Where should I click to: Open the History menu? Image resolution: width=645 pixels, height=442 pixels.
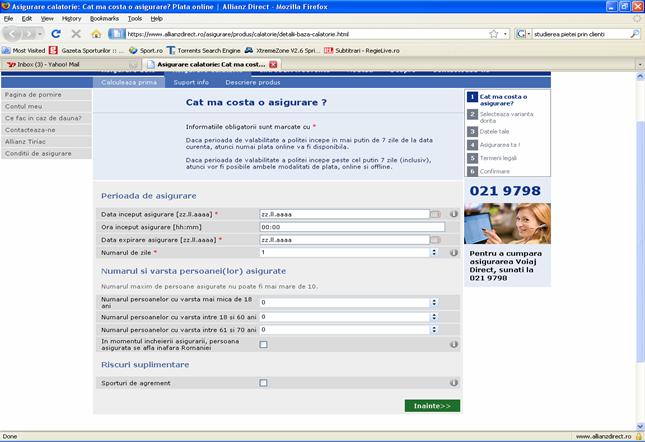[72, 19]
